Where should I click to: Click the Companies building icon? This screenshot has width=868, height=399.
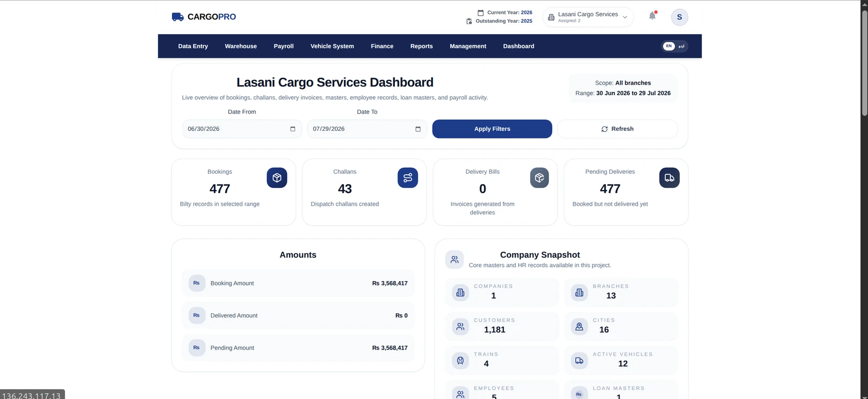pos(461,293)
